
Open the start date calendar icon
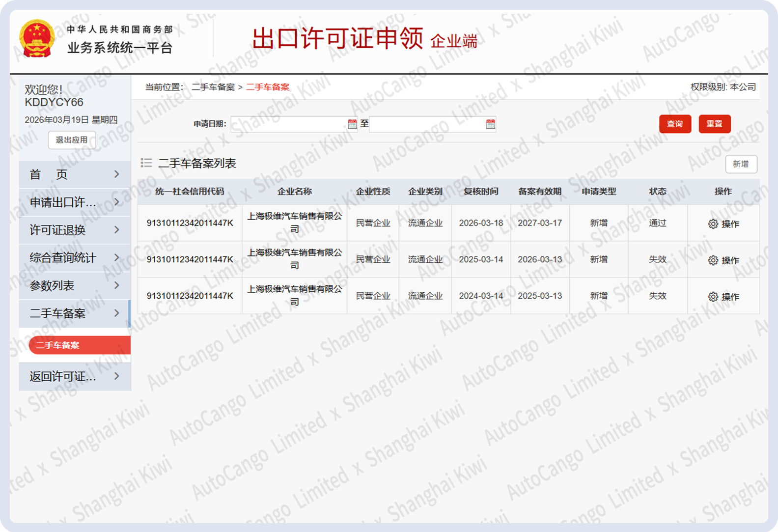352,124
